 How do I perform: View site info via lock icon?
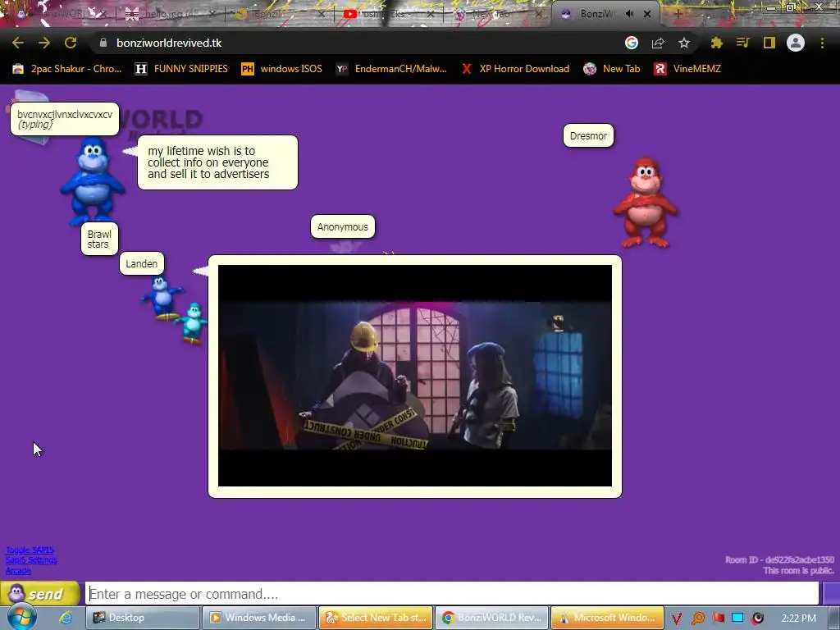point(103,43)
